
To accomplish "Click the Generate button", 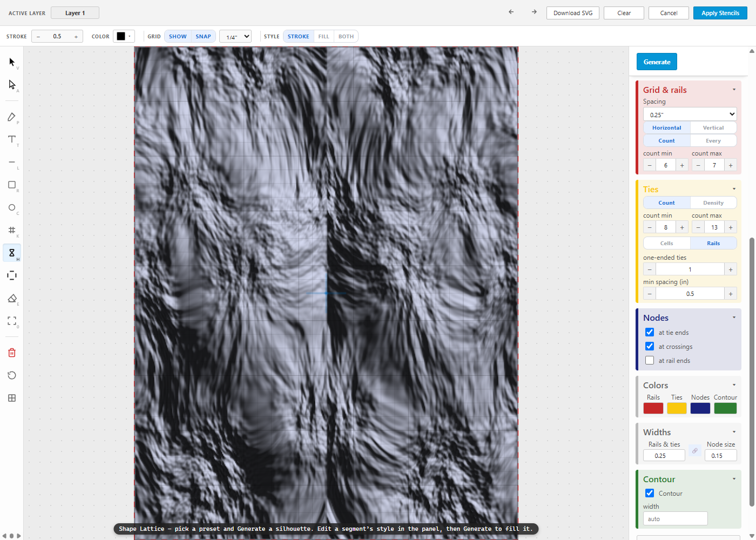I will click(657, 62).
